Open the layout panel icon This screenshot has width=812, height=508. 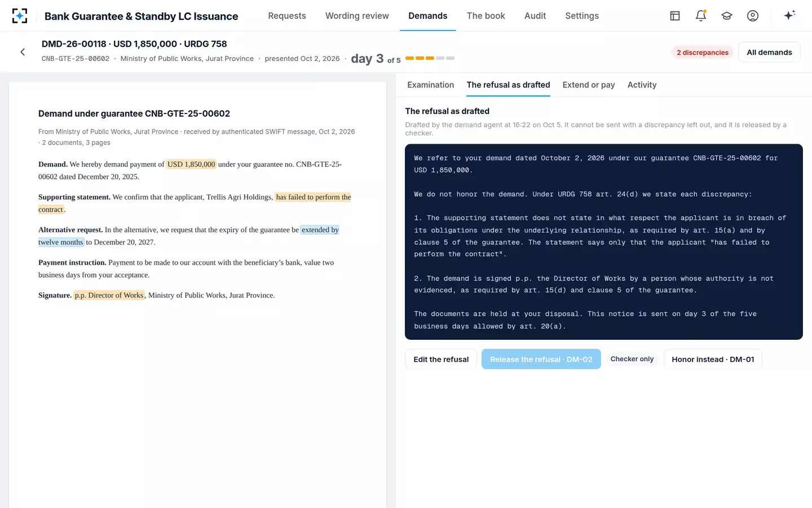(x=675, y=16)
